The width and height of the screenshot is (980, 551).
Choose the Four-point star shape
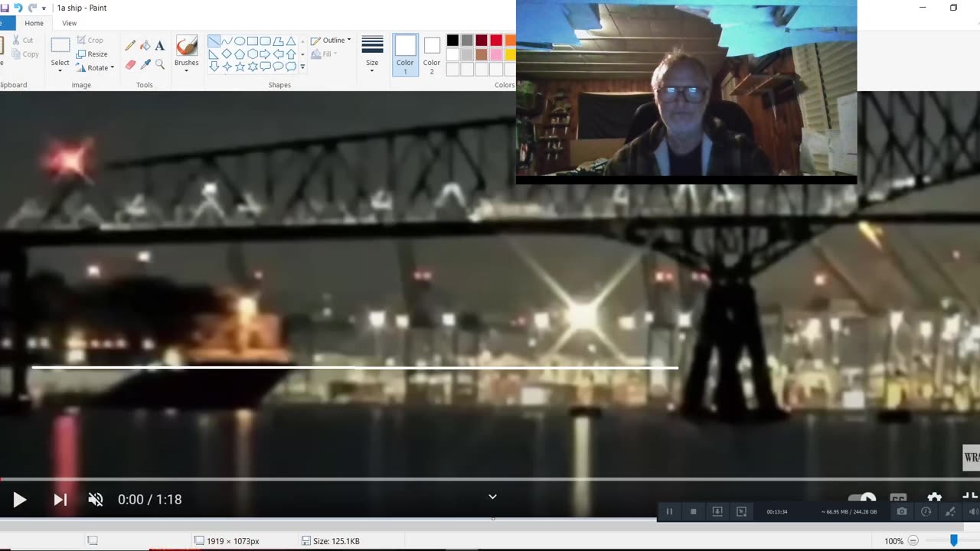pyautogui.click(x=227, y=67)
